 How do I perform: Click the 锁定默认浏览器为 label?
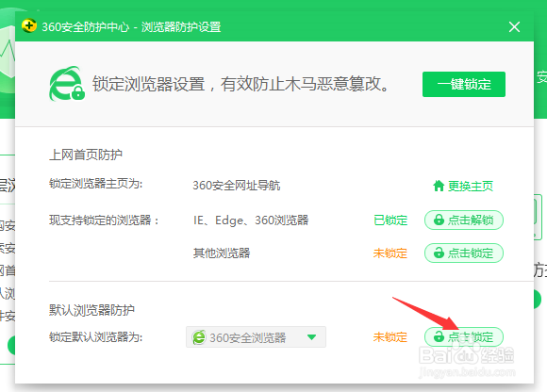point(96,337)
